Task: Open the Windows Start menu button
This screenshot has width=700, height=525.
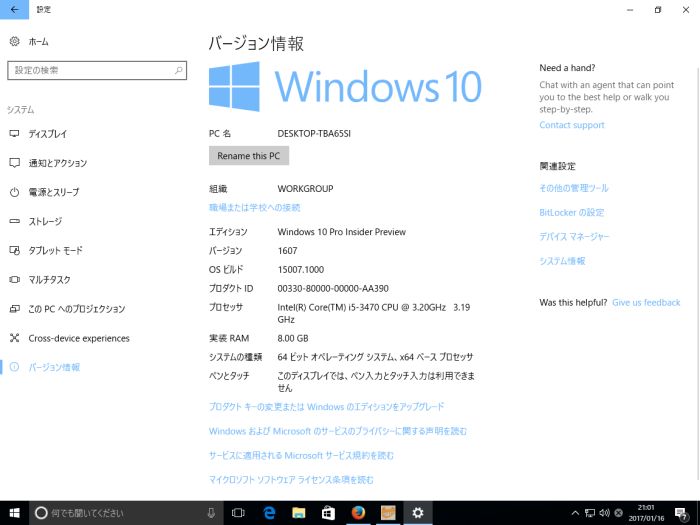Action: pyautogui.click(x=14, y=512)
